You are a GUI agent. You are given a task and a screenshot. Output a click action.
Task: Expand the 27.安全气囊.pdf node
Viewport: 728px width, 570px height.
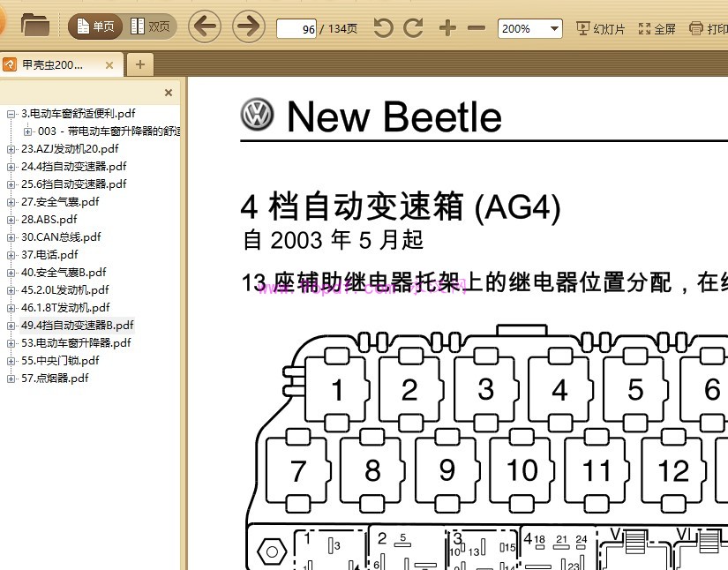pos(11,202)
